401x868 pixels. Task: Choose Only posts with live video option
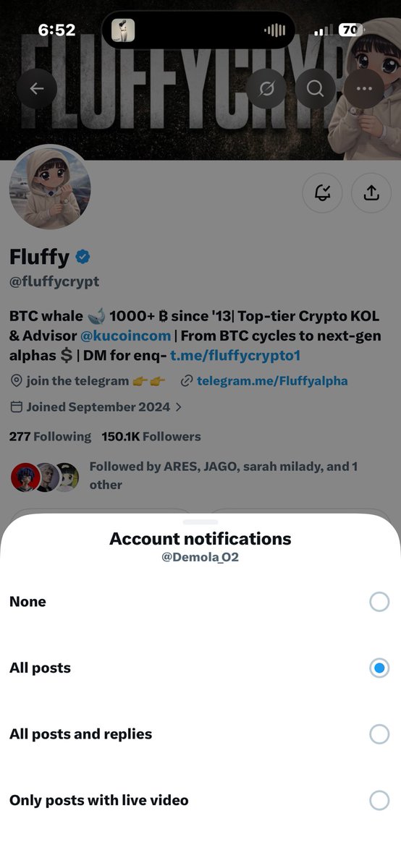click(x=200, y=800)
